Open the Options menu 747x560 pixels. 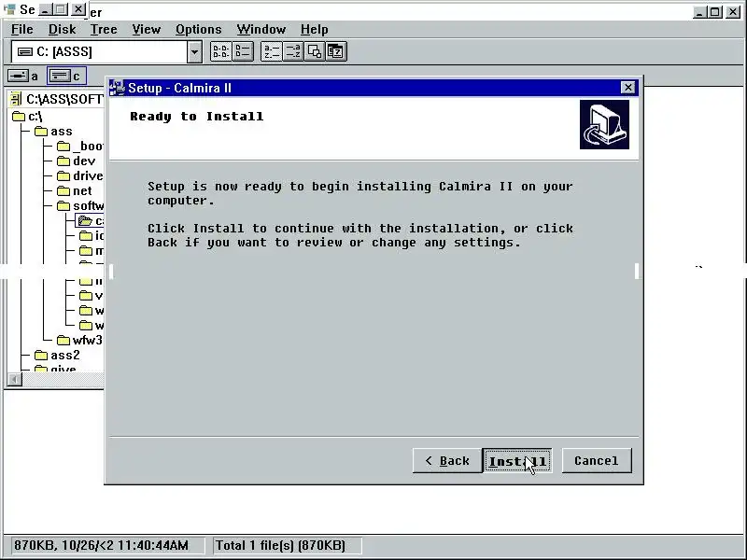[198, 30]
